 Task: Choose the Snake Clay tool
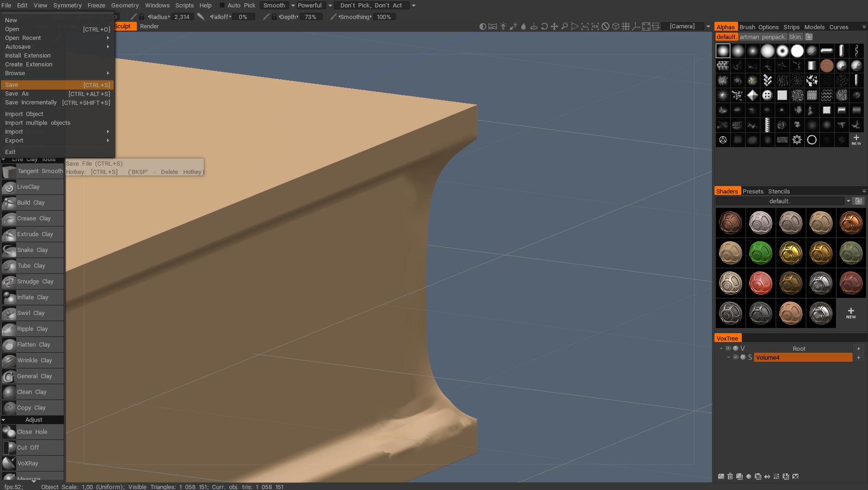(x=32, y=250)
